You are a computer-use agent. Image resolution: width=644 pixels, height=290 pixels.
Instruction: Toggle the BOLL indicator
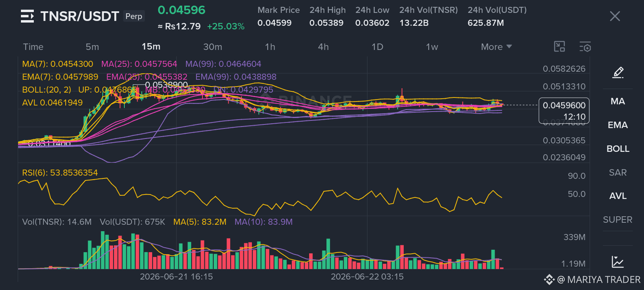pos(618,149)
